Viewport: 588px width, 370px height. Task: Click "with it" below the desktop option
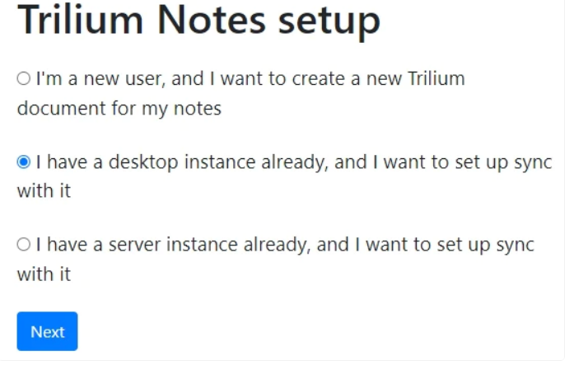44,191
